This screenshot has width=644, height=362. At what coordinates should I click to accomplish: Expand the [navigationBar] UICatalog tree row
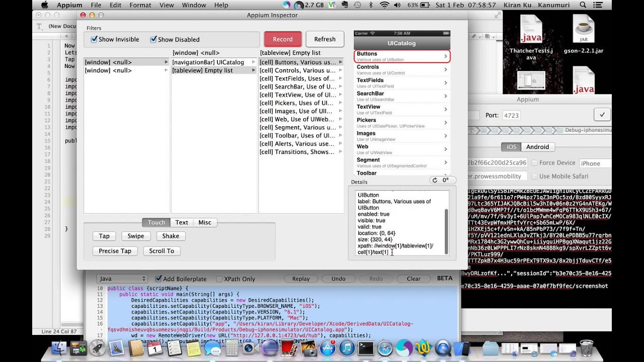[x=254, y=62]
